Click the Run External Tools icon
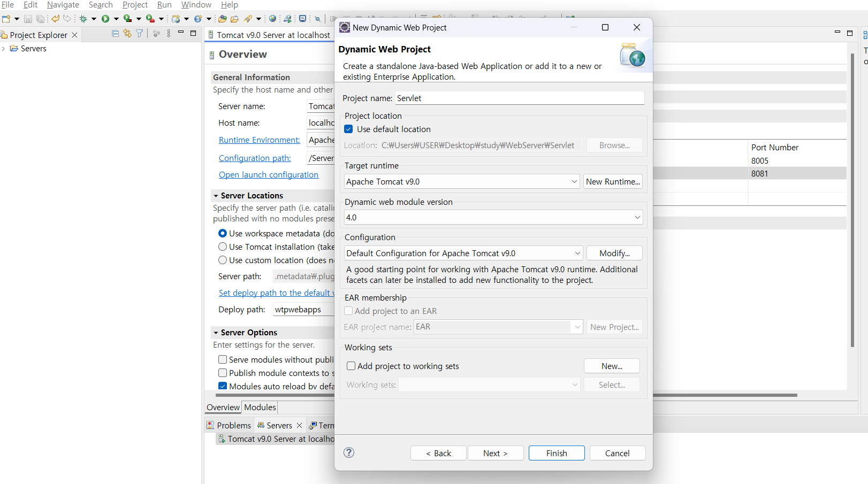This screenshot has height=484, width=868. click(x=150, y=19)
